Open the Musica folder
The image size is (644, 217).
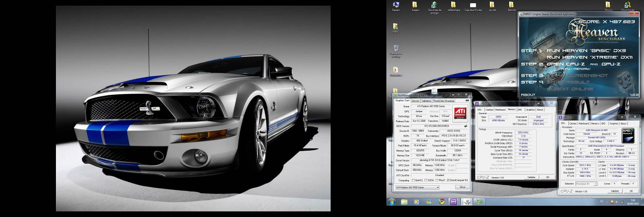(608, 6)
